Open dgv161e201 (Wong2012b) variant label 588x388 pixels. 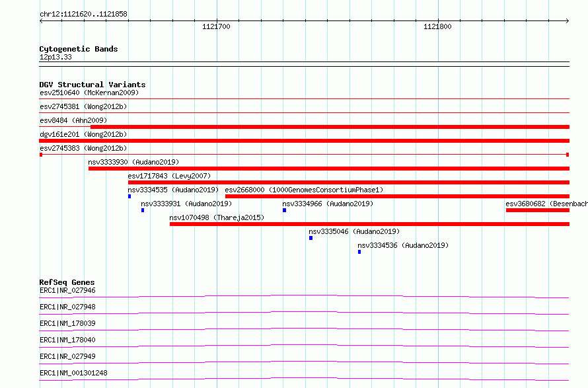(x=83, y=134)
